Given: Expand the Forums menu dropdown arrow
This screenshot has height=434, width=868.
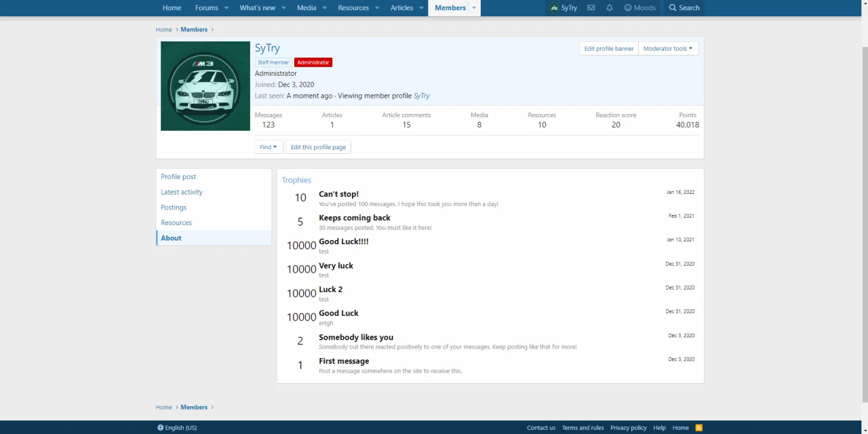Looking at the screenshot, I should click(226, 8).
